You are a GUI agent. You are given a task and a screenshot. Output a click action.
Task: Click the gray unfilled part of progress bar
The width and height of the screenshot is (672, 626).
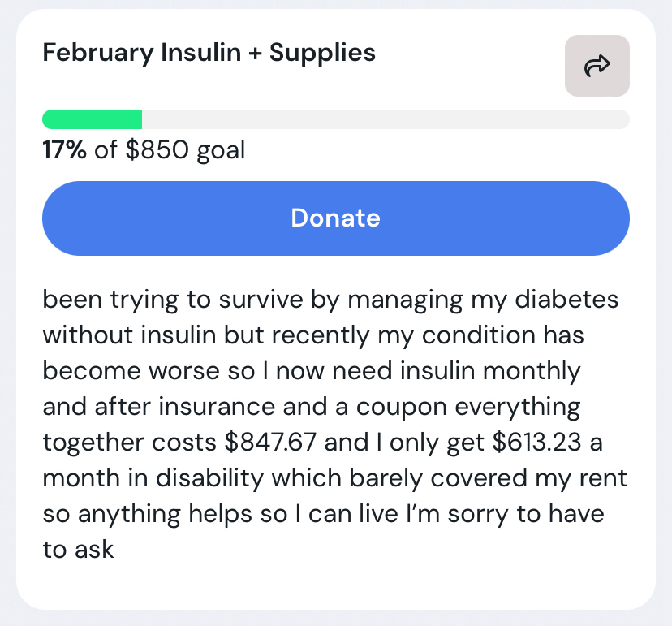coord(386,119)
